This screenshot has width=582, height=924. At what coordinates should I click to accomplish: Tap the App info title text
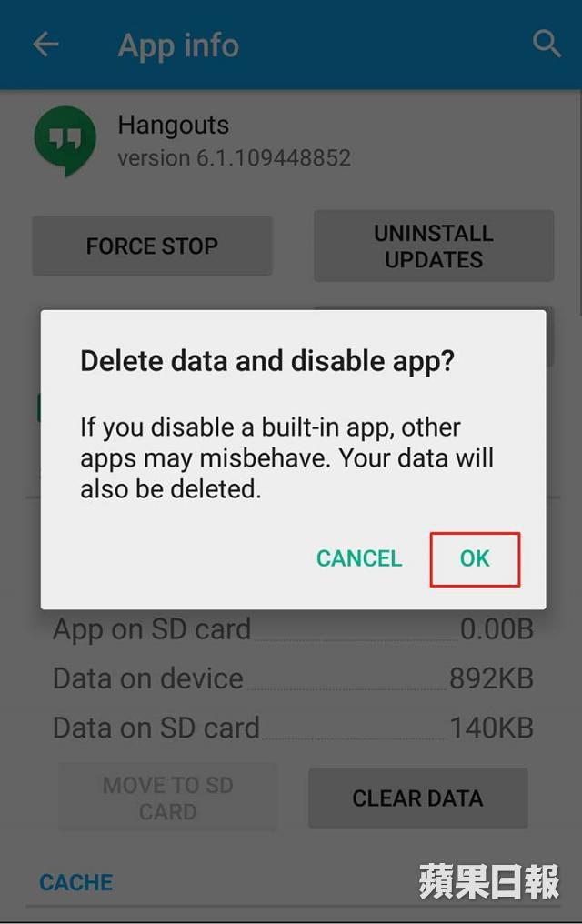click(x=178, y=45)
